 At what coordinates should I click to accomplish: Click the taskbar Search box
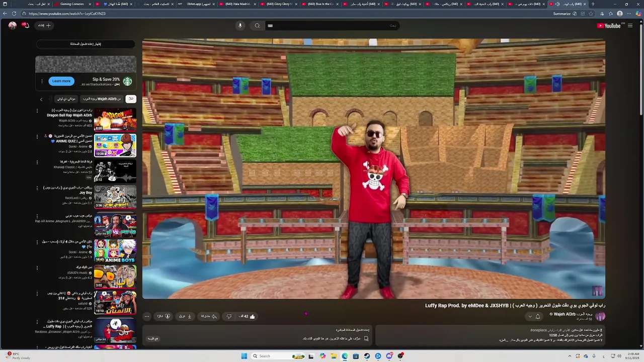pos(278,356)
